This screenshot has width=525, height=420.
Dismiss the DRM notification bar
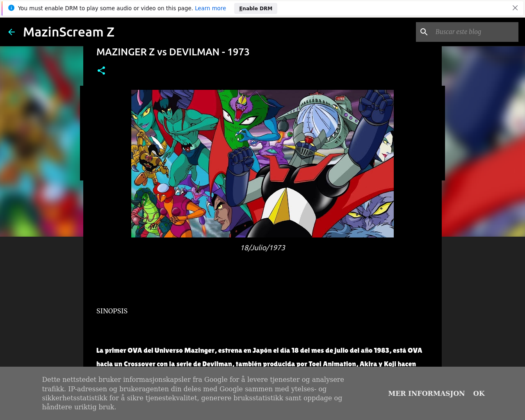515,8
